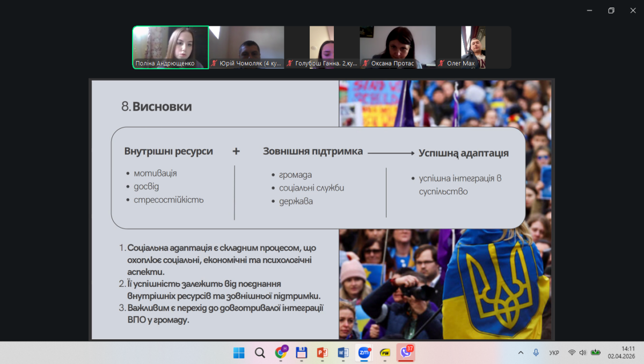The width and height of the screenshot is (644, 364).
Task: Launch PowerPoint from the taskbar
Action: [x=323, y=353]
